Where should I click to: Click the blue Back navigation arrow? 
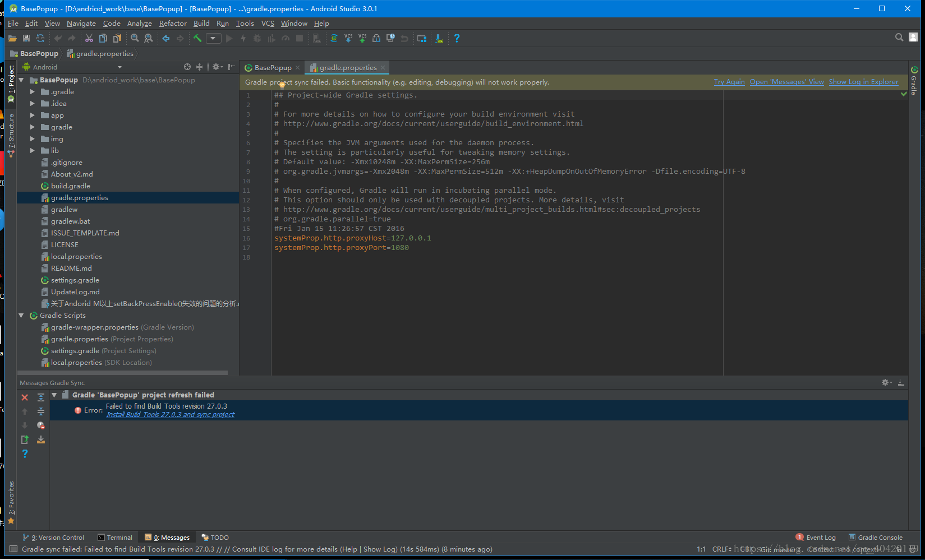click(166, 38)
